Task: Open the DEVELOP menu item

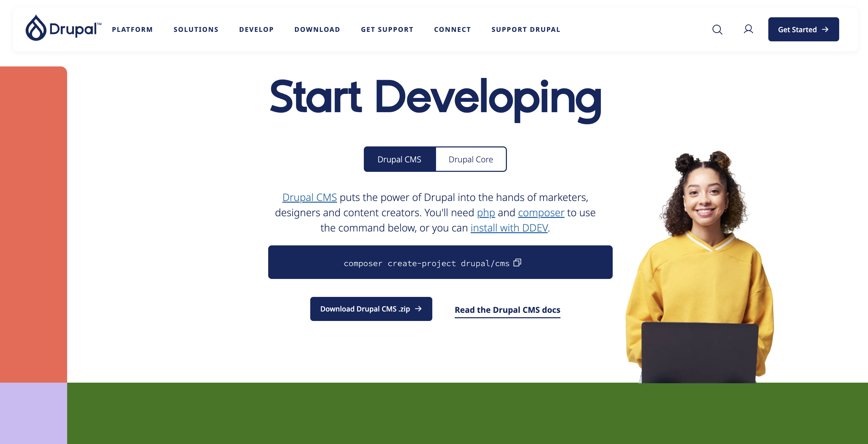Action: tap(256, 29)
